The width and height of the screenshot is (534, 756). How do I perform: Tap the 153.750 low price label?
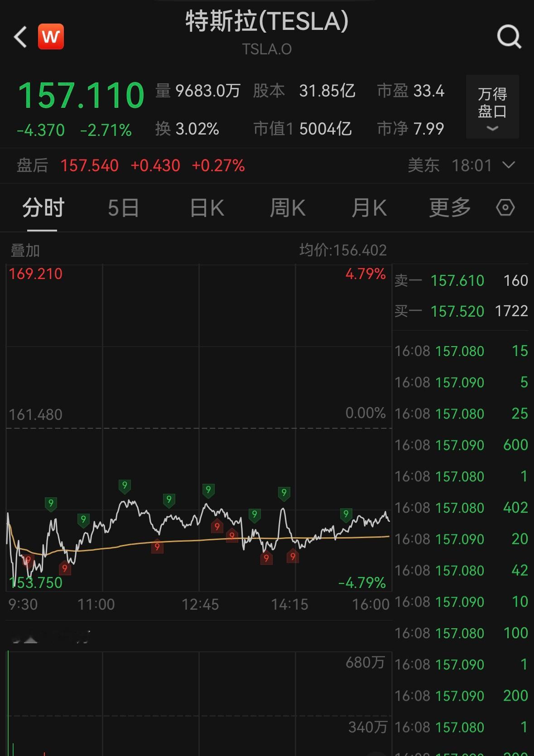point(36,583)
